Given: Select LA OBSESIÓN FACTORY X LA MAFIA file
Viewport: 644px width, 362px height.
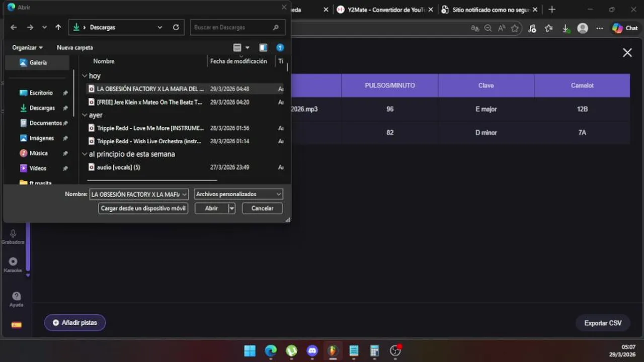Looking at the screenshot, I should click(185, 89).
